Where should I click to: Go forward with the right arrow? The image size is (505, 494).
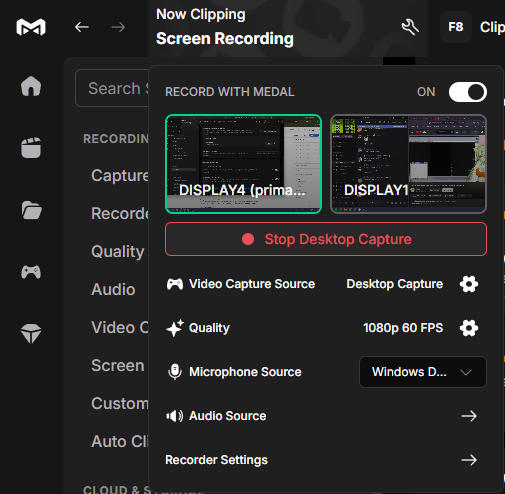118,27
